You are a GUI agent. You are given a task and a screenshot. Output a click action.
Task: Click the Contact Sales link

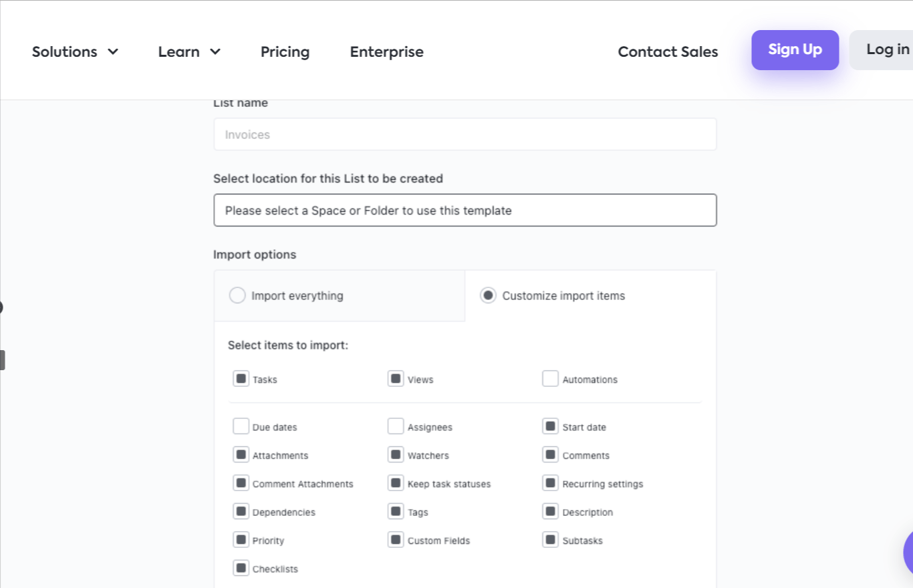coord(668,51)
